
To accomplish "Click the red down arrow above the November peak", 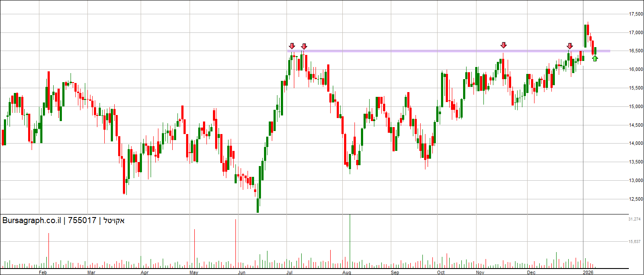I will tap(503, 45).
